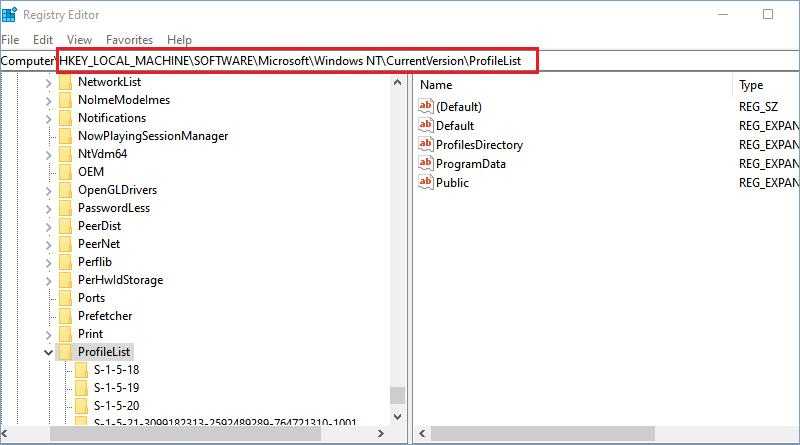Image resolution: width=800 pixels, height=445 pixels.
Task: Expand the OpenGLDrivers key
Action: pyautogui.click(x=48, y=191)
